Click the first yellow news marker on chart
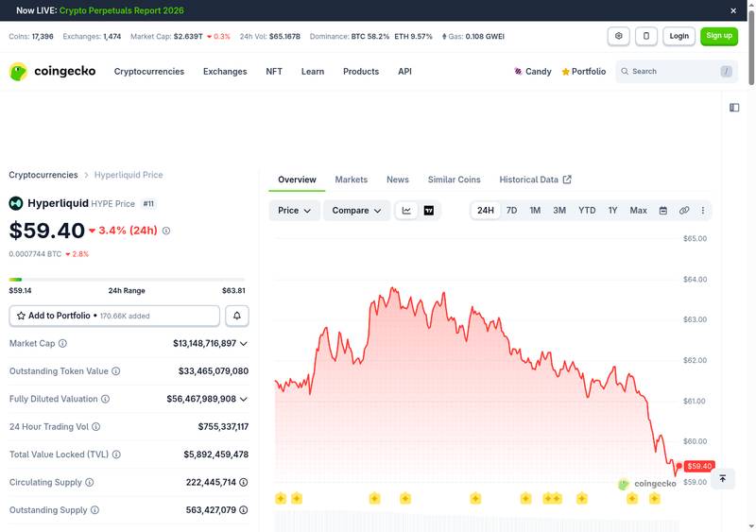The height and width of the screenshot is (532, 756). (x=281, y=498)
